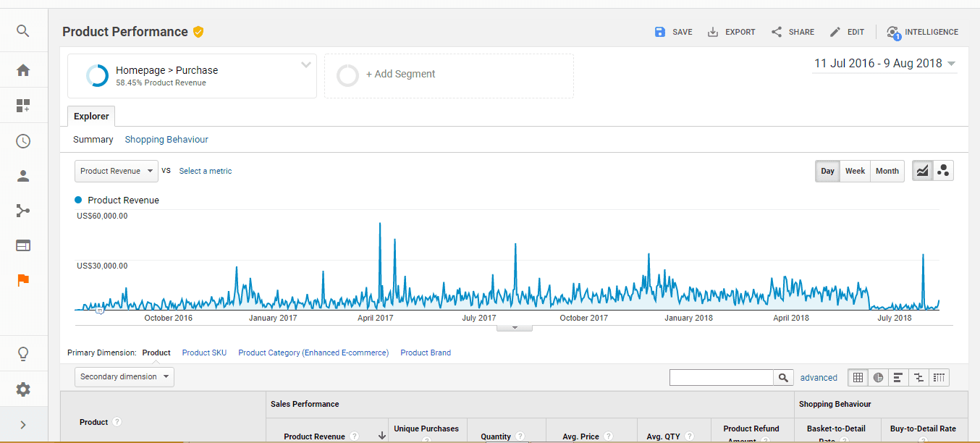This screenshot has height=443, width=980.
Task: Select Product Brand as primary dimension
Action: [x=426, y=353]
